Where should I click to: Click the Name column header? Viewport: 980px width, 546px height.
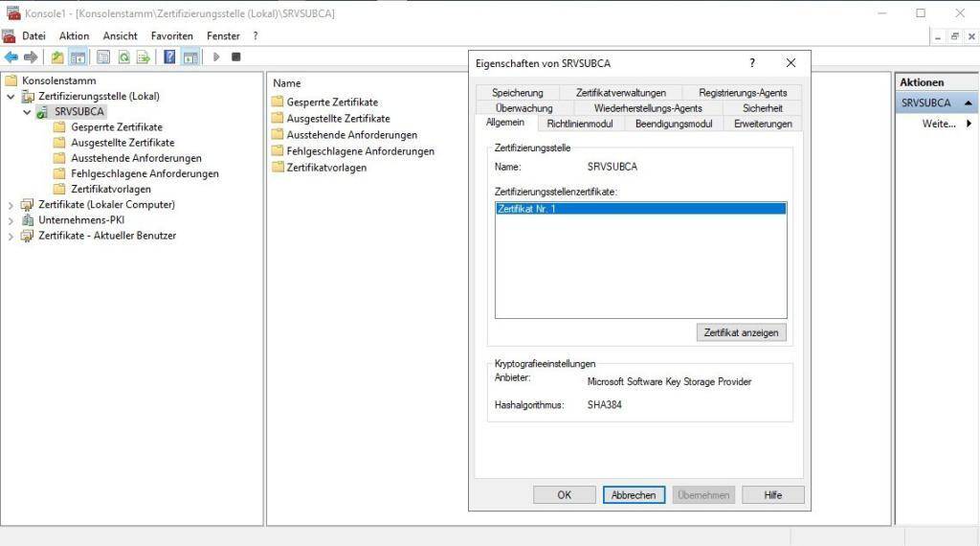point(287,83)
